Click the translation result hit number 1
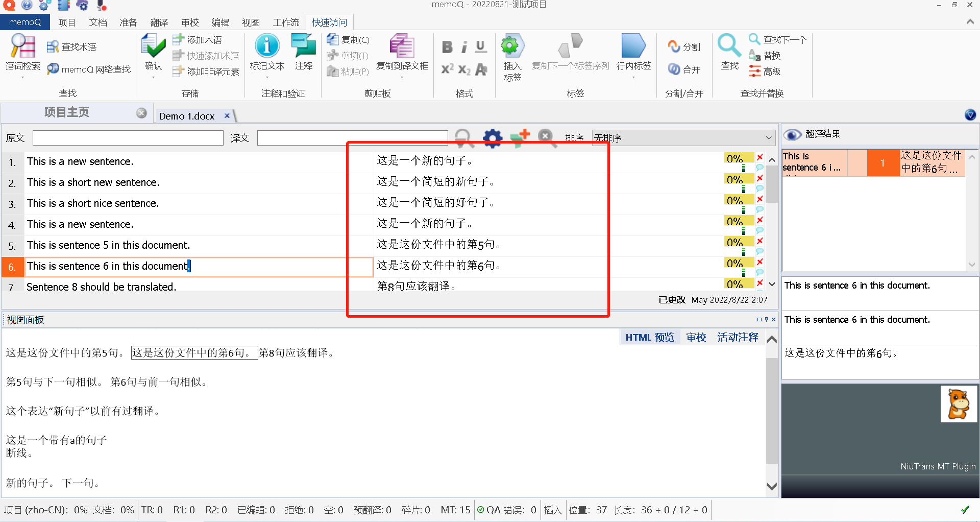Screen dimensions: 980x522 tap(883, 163)
